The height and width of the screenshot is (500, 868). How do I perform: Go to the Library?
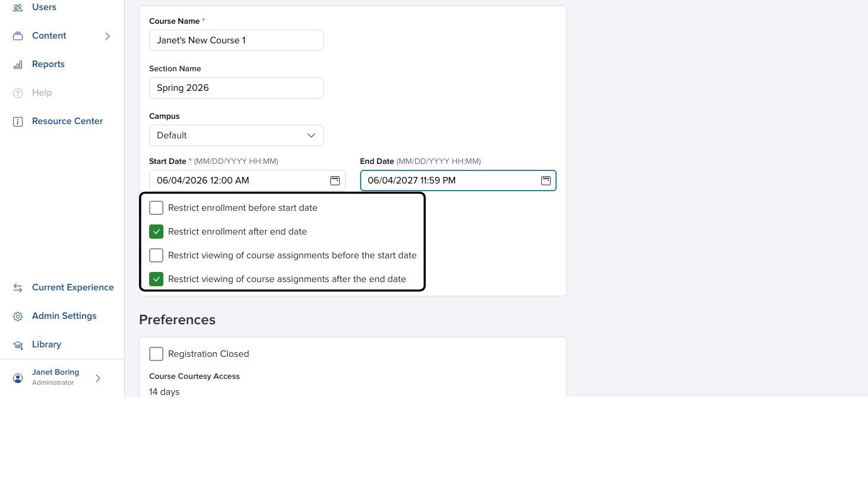click(x=46, y=344)
